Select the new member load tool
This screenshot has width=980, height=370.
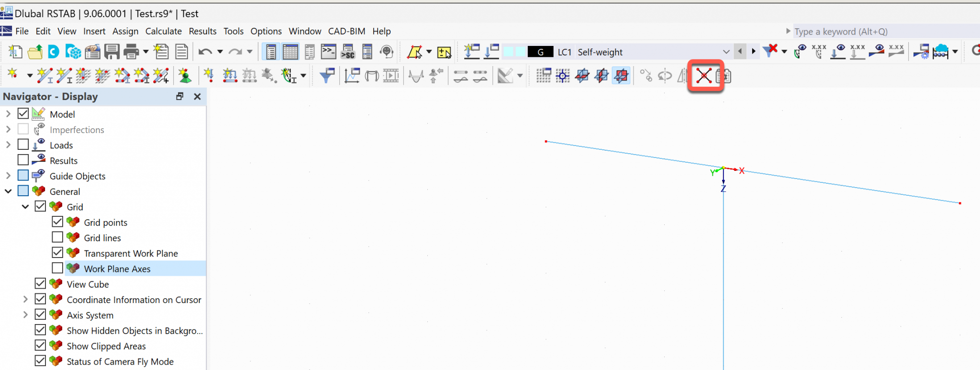230,76
